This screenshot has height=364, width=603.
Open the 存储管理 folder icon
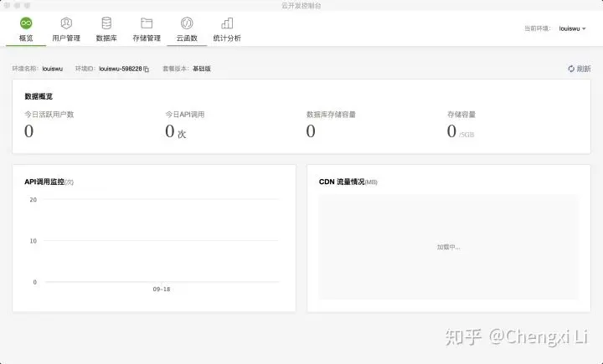[147, 23]
